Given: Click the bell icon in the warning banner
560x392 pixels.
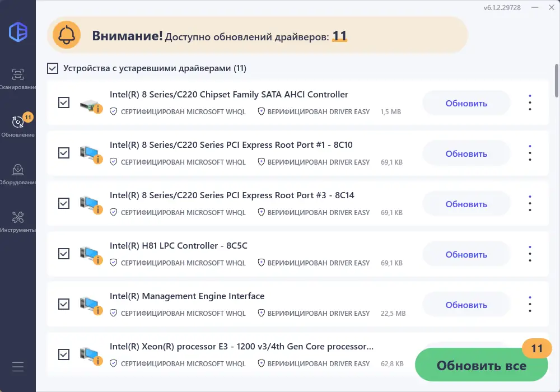Looking at the screenshot, I should click(67, 35).
